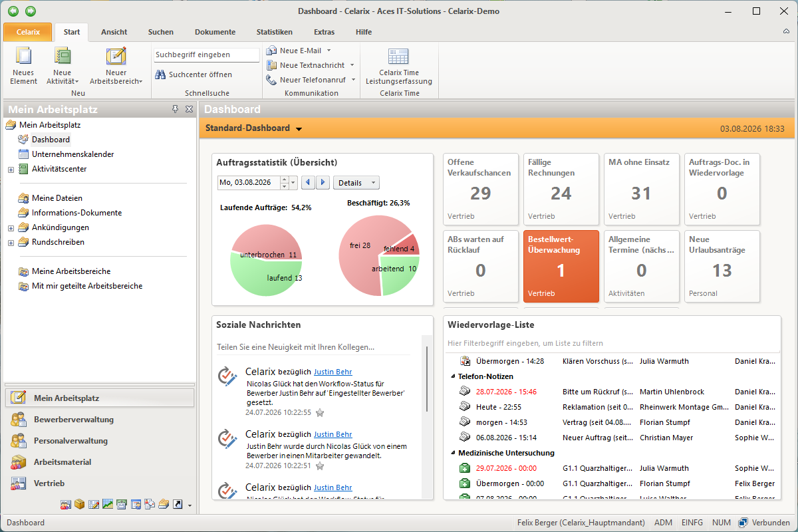
Task: Click the shortcut arrow icon in bottom strip
Action: coord(178,504)
